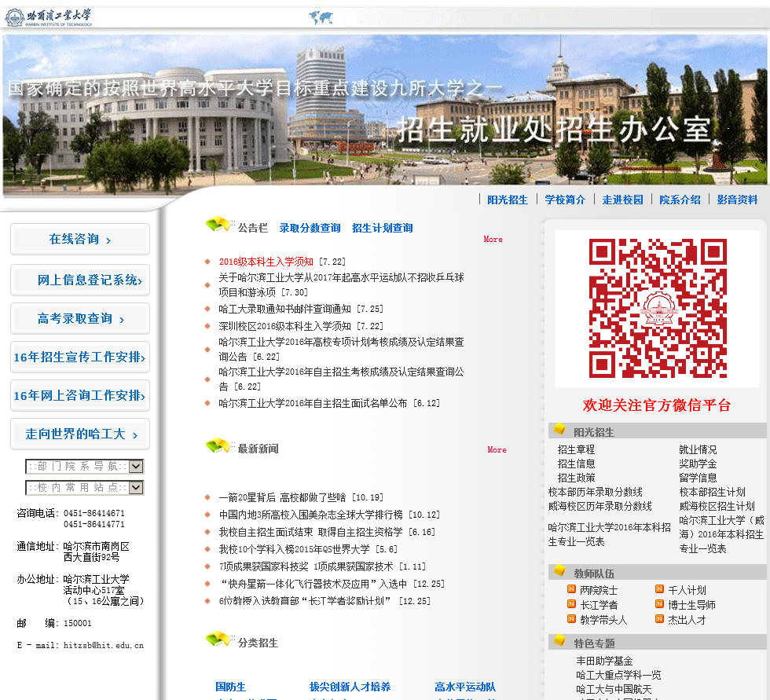
Task: Click the orange icon before 千人计划
Action: (x=659, y=589)
